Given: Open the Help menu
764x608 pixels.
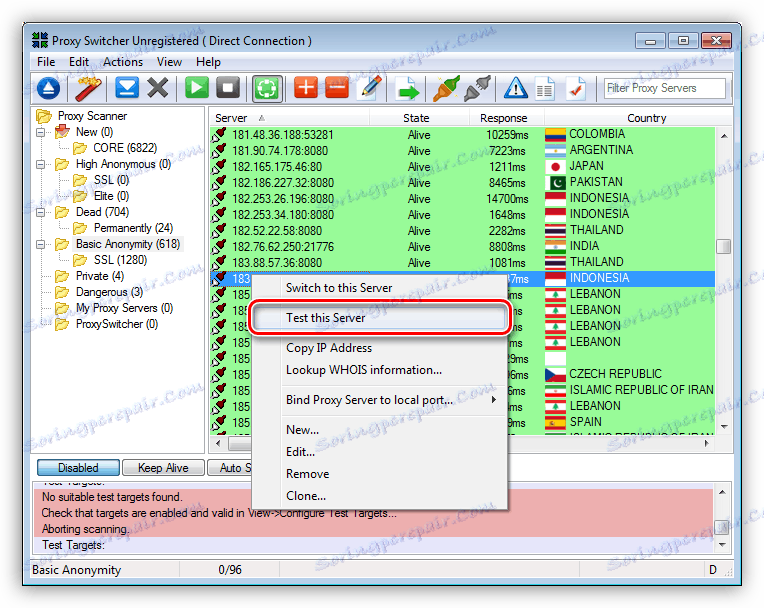Looking at the screenshot, I should [208, 62].
